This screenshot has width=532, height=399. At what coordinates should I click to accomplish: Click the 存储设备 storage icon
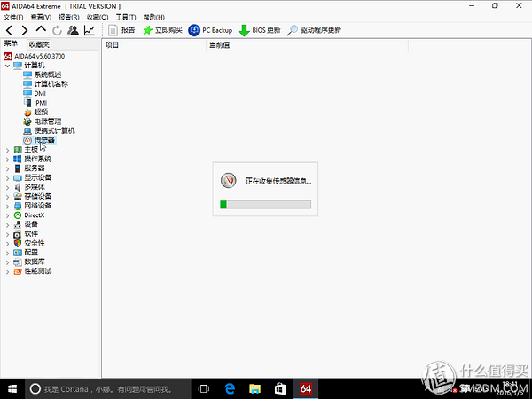[18, 197]
